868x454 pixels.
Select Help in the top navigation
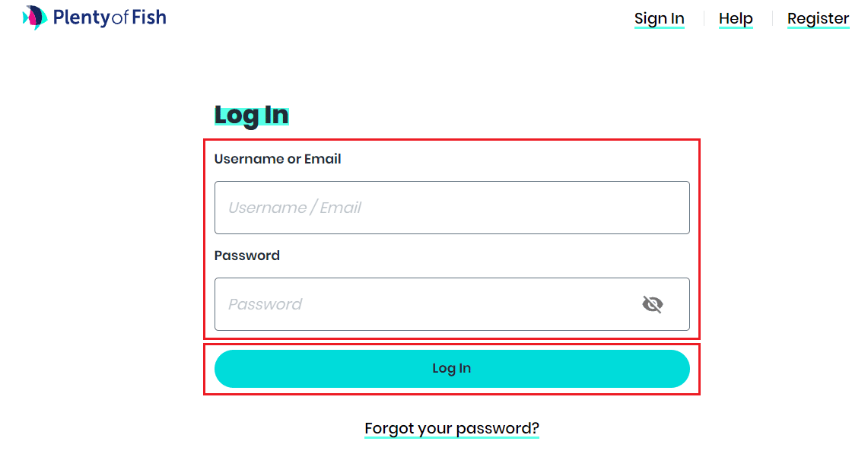tap(736, 18)
